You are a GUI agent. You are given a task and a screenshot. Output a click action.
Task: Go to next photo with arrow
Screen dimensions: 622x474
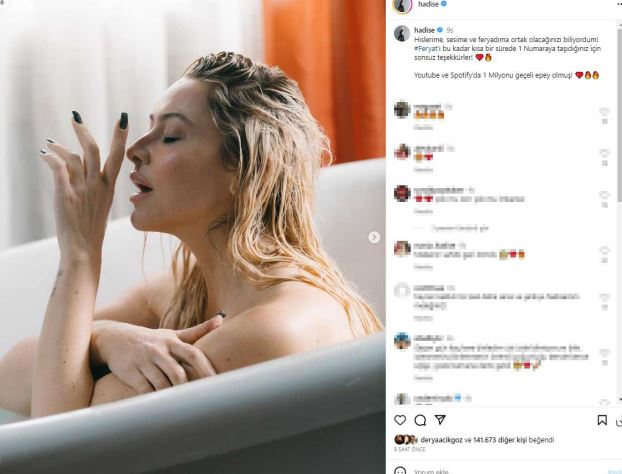click(374, 237)
